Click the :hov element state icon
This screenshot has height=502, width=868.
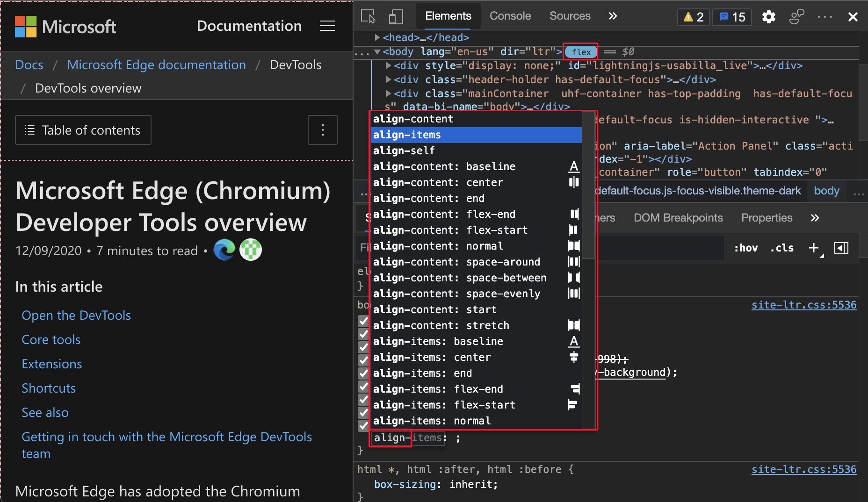[x=746, y=248]
